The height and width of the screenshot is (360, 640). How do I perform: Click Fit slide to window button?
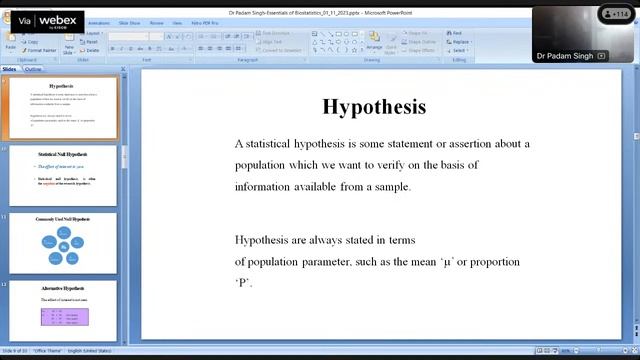coord(634,351)
